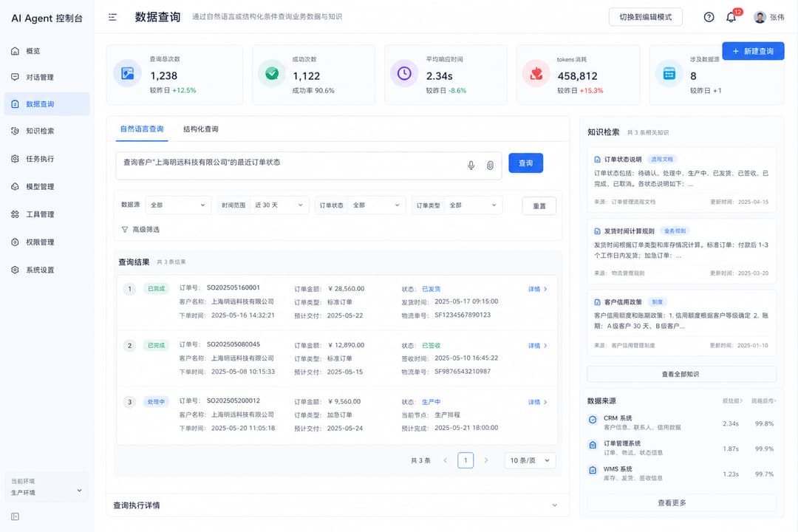
Task: Click the 处理中 tag on order three
Action: (x=156, y=402)
